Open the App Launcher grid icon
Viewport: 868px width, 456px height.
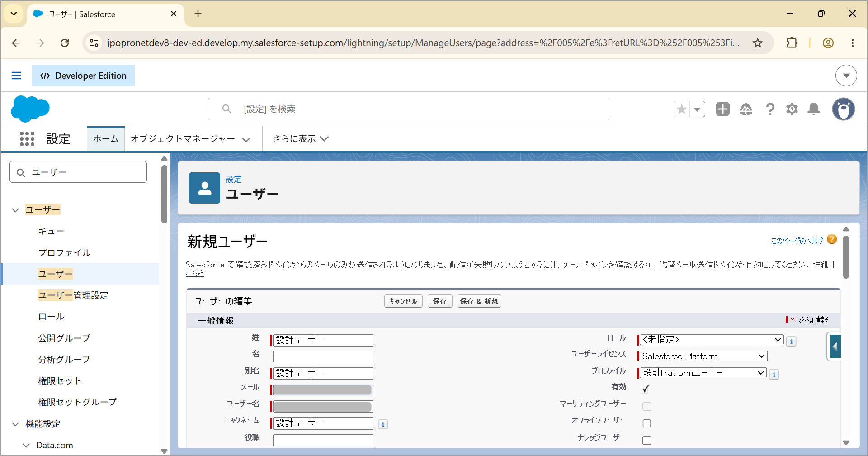[x=27, y=139]
